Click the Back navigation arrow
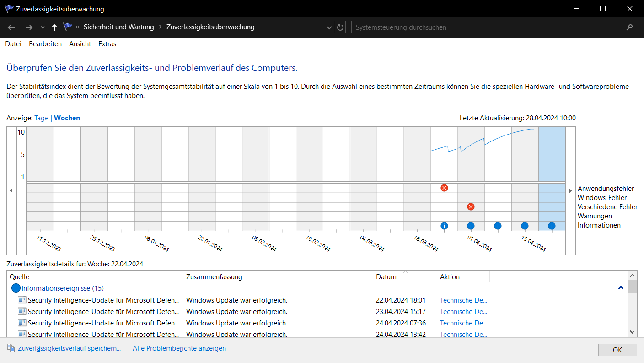This screenshot has width=644, height=363. (x=11, y=27)
